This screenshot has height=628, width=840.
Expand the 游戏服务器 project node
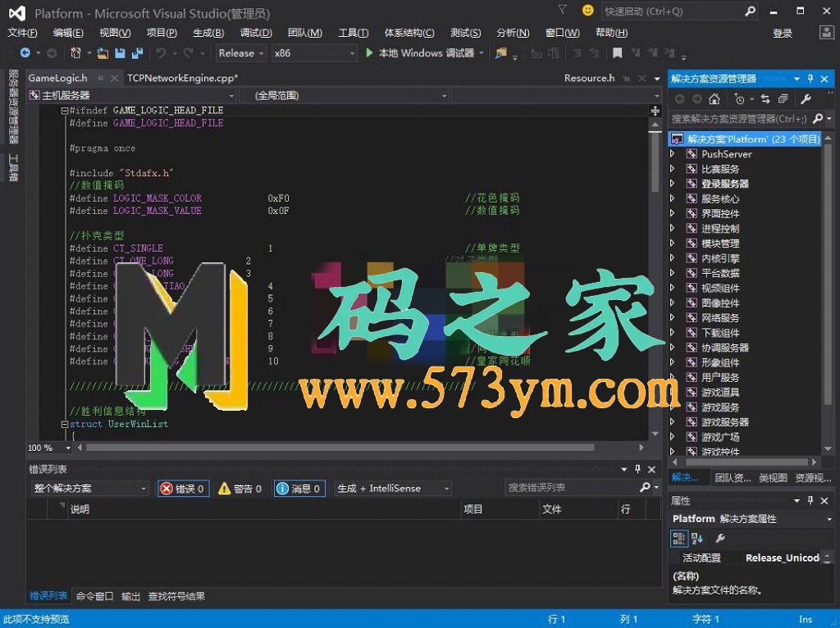pyautogui.click(x=673, y=422)
